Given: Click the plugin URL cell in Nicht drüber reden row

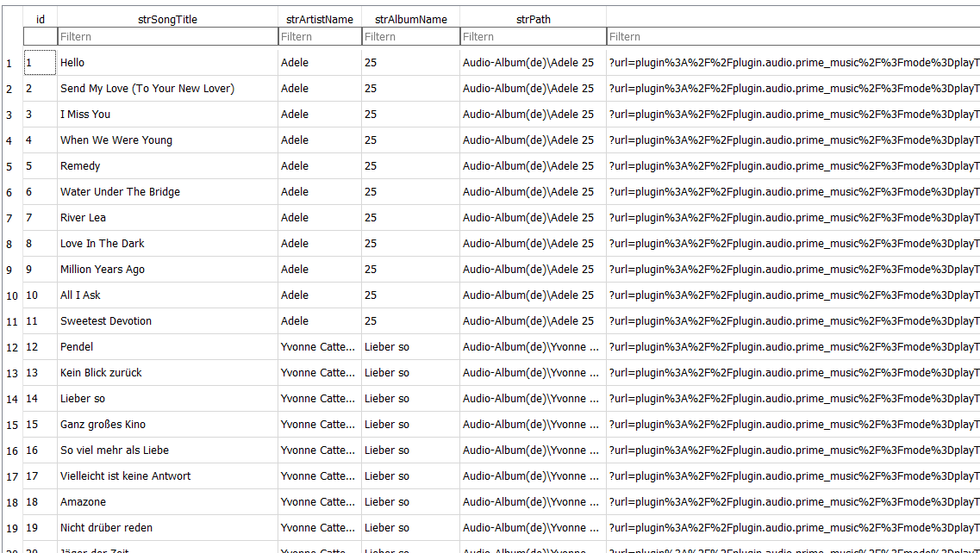Looking at the screenshot, I should tap(793, 528).
